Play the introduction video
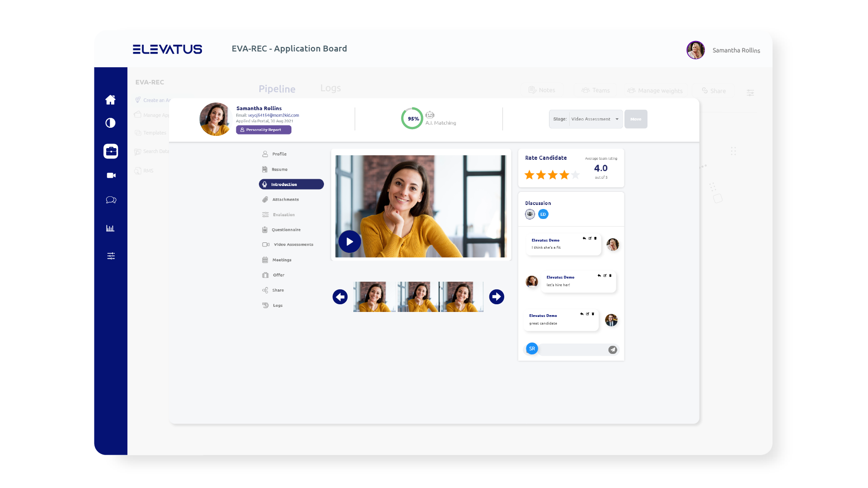The height and width of the screenshot is (488, 868). (x=349, y=242)
